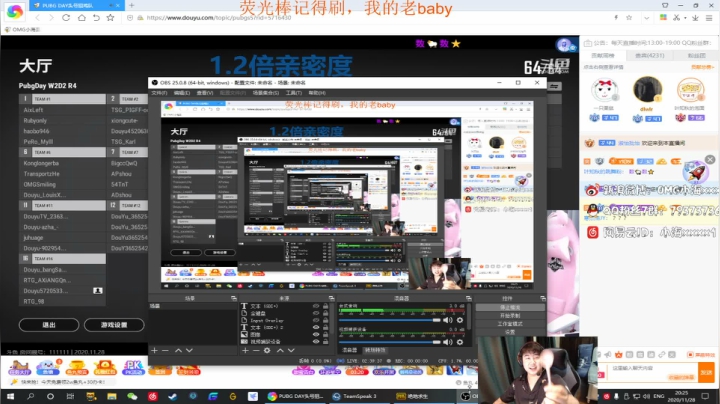Image resolution: width=720 pixels, height=404 pixels.
Task: Move scene down in OBS scenes panel
Action: tap(189, 350)
